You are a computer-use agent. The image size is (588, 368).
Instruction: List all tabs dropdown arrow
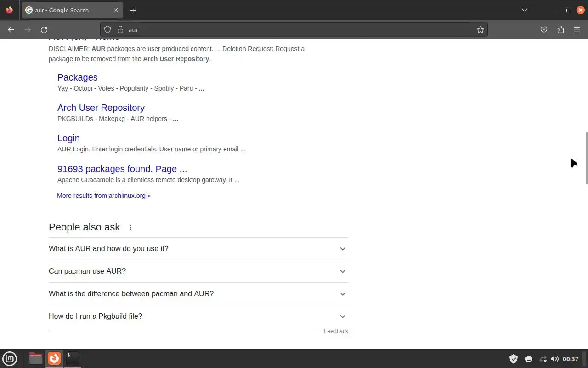click(524, 10)
